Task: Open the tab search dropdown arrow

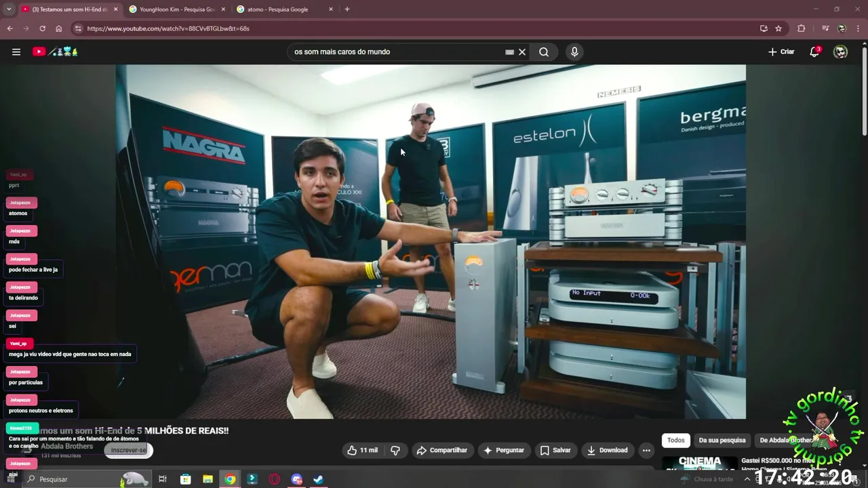Action: pyautogui.click(x=9, y=9)
